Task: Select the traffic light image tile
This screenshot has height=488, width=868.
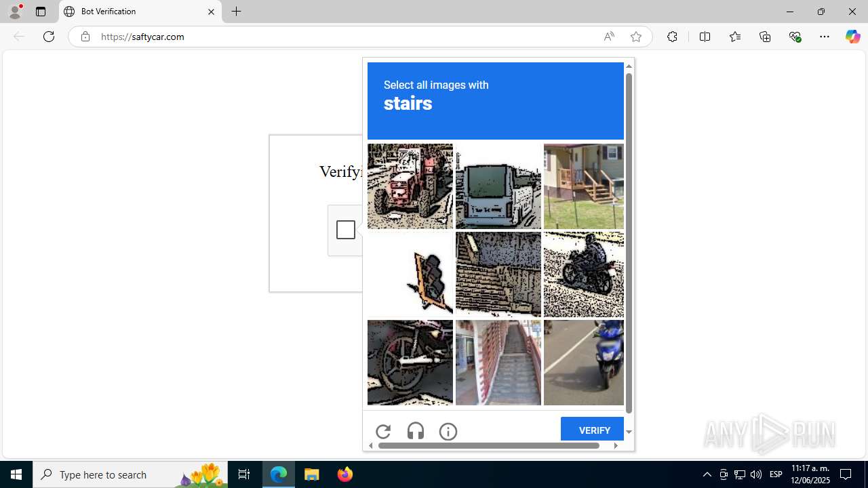Action: click(x=410, y=274)
